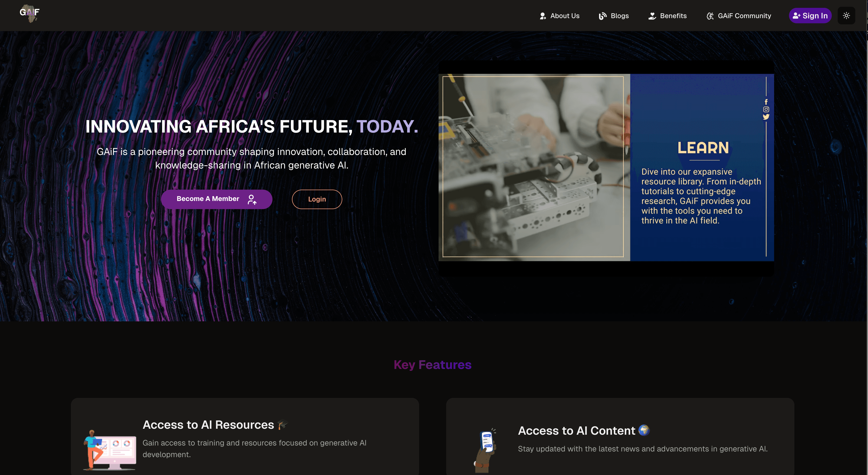This screenshot has height=475, width=868.
Task: Click the Access to AI Resources illustration
Action: [110, 450]
